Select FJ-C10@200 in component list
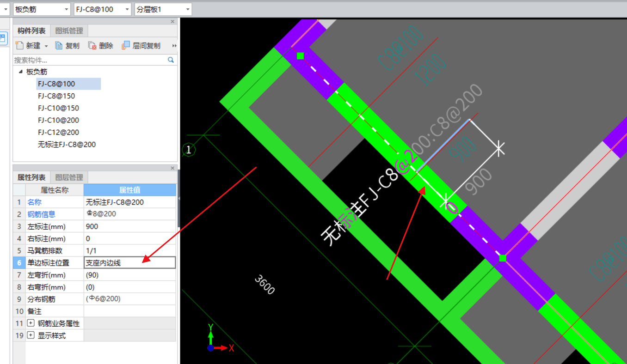Screen dimensions: 627x364 (58, 120)
